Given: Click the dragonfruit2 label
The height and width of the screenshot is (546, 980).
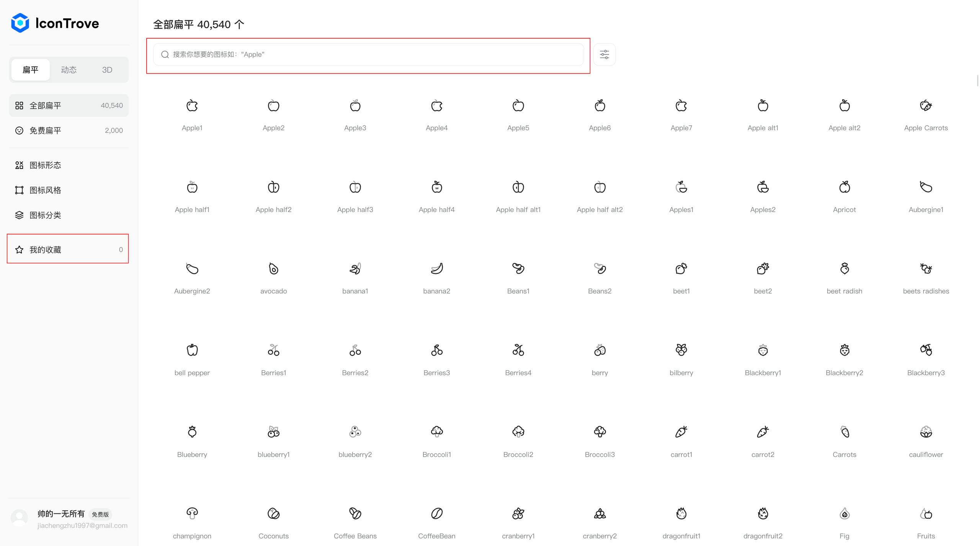Looking at the screenshot, I should click(763, 536).
